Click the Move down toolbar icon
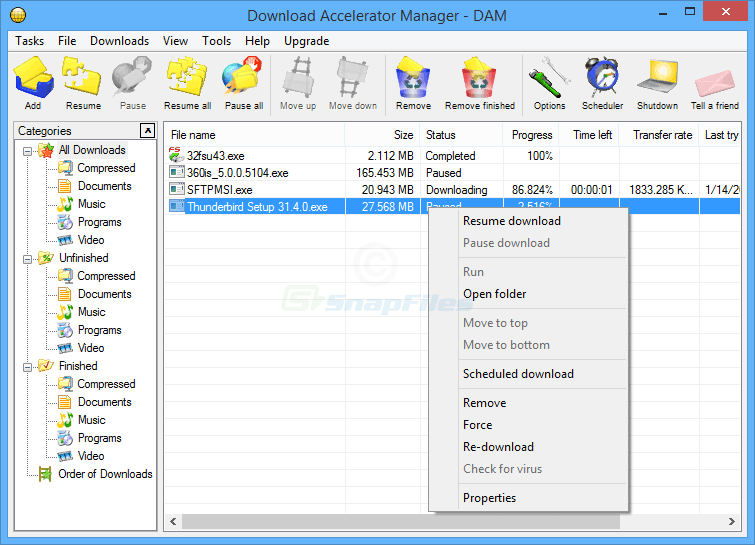This screenshot has width=755, height=545. click(352, 77)
